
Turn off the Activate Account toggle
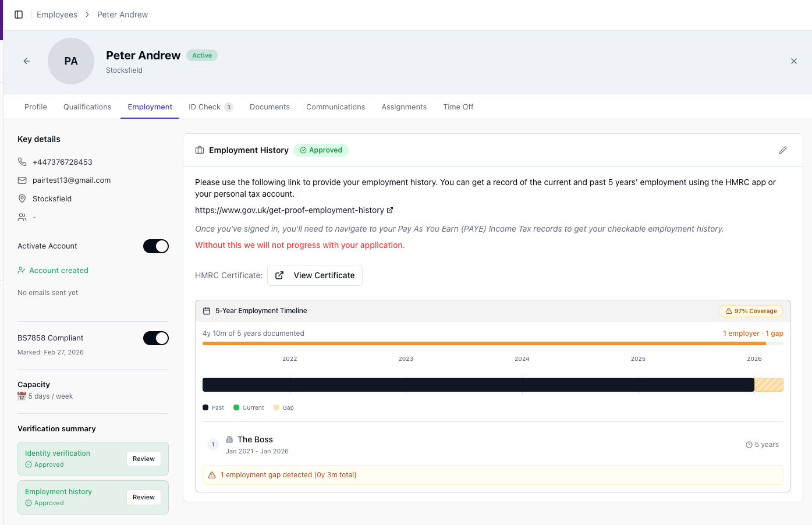coord(156,246)
